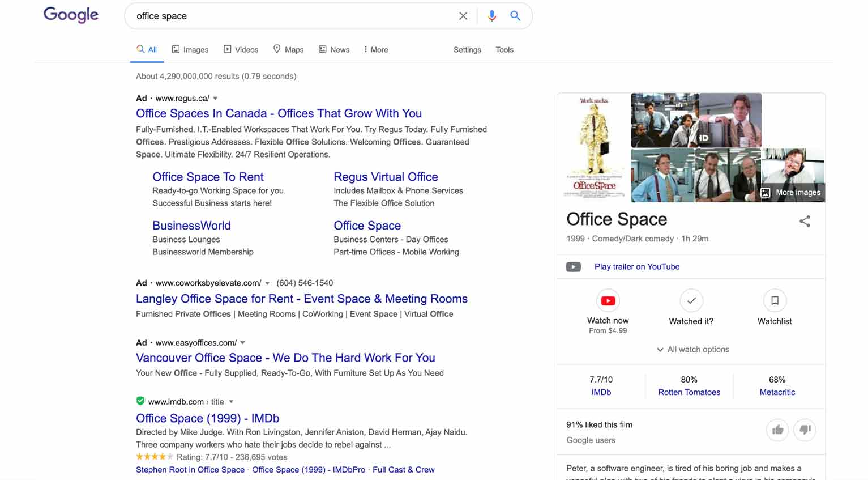
Task: Select the All tab
Action: pyautogui.click(x=147, y=50)
